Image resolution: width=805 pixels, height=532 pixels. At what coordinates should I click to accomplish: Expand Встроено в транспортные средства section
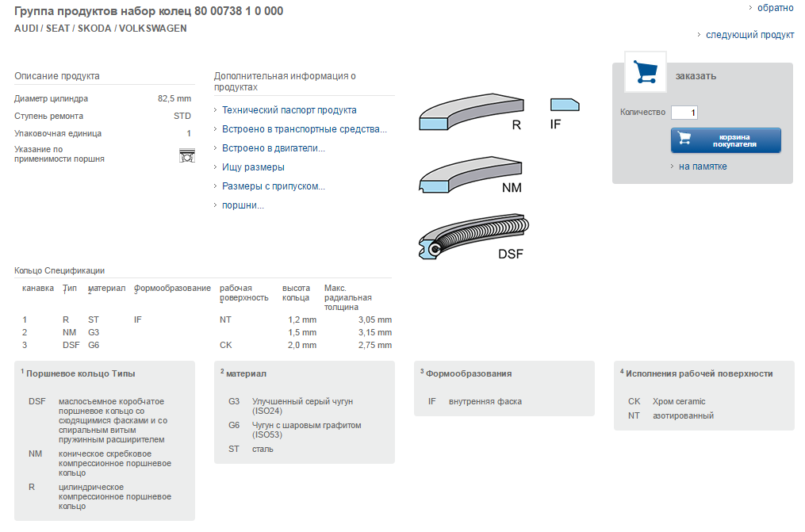[x=304, y=129]
